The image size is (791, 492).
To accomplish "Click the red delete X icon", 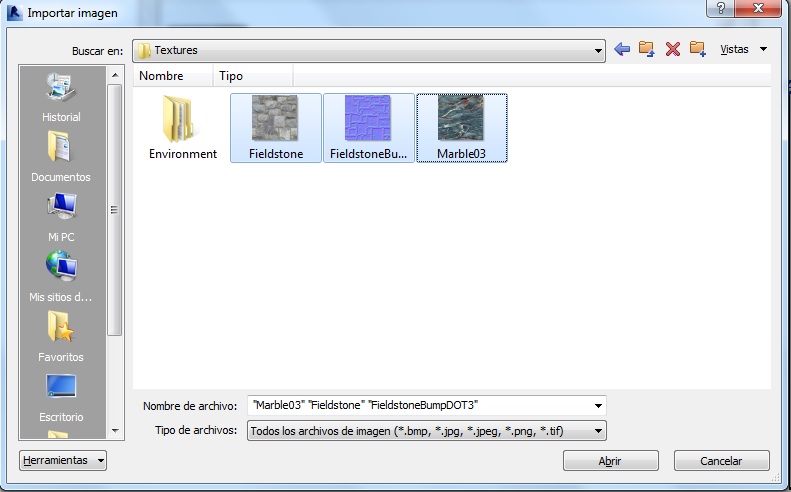I will tap(672, 49).
